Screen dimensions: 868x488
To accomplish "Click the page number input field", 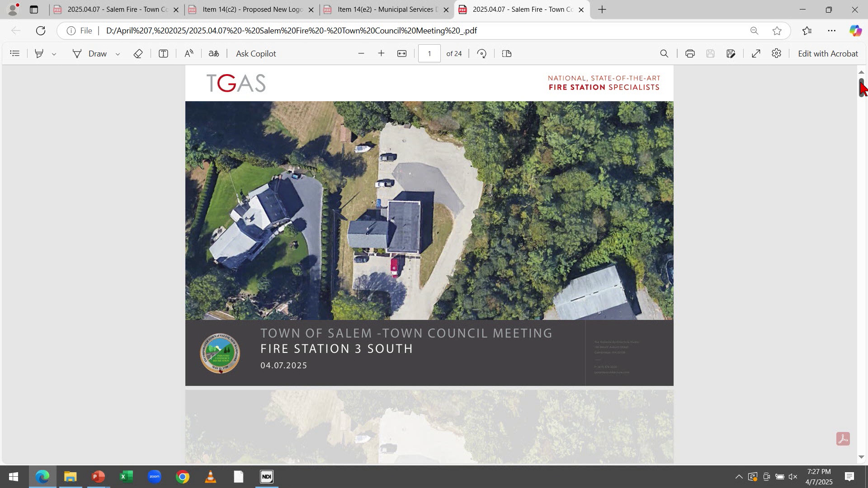I will (x=429, y=53).
